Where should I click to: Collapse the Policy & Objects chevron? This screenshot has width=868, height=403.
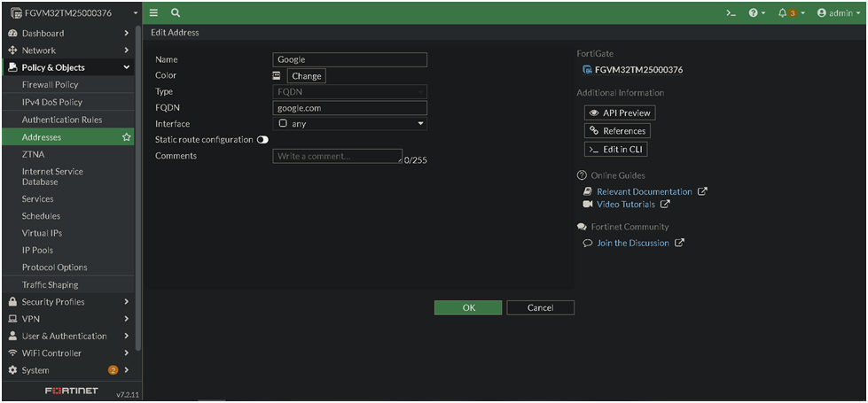[x=127, y=67]
